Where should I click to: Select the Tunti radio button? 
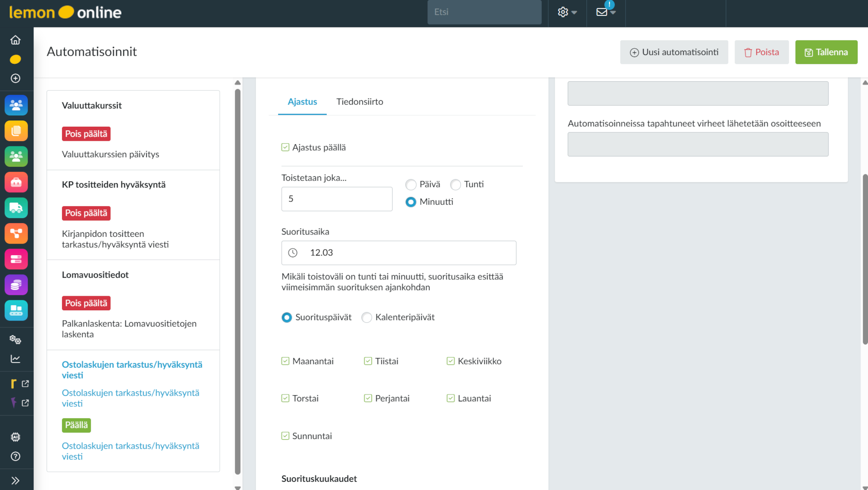click(455, 185)
